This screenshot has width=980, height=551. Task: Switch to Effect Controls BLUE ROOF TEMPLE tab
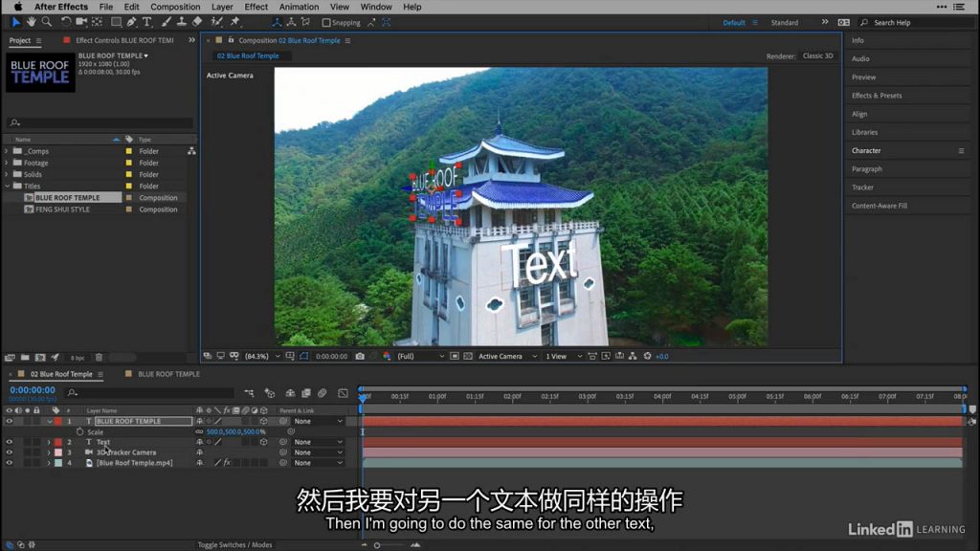point(124,40)
